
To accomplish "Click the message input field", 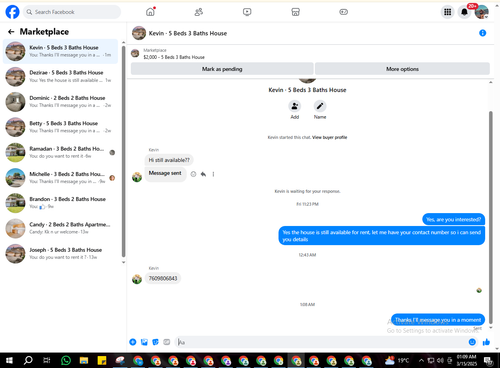I will click(322, 342).
